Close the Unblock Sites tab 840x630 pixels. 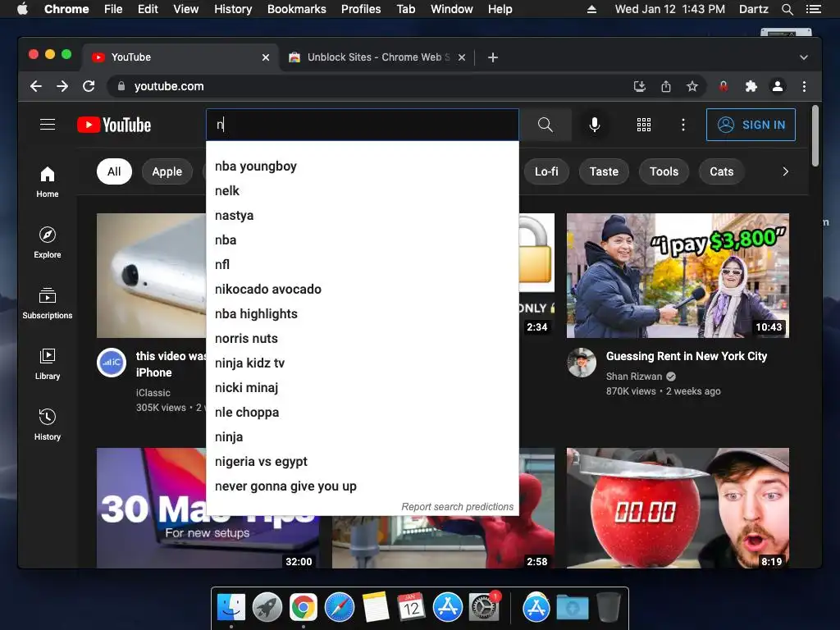point(462,57)
